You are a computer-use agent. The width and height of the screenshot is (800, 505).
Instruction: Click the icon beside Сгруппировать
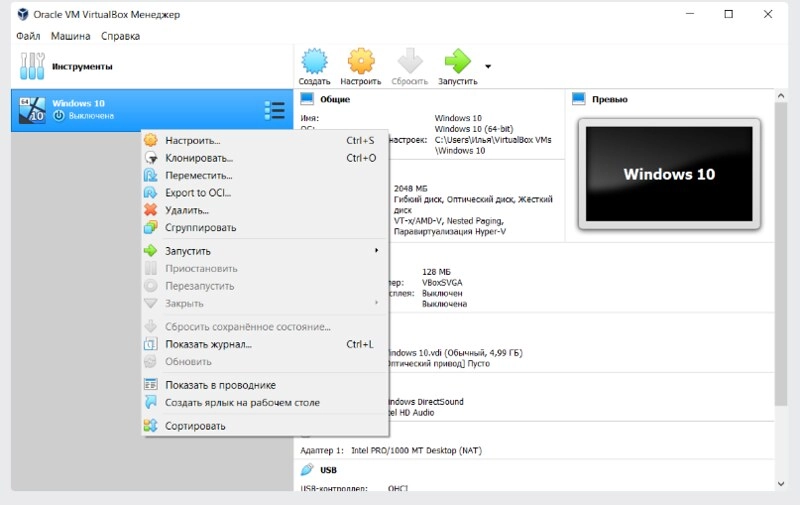(x=151, y=227)
